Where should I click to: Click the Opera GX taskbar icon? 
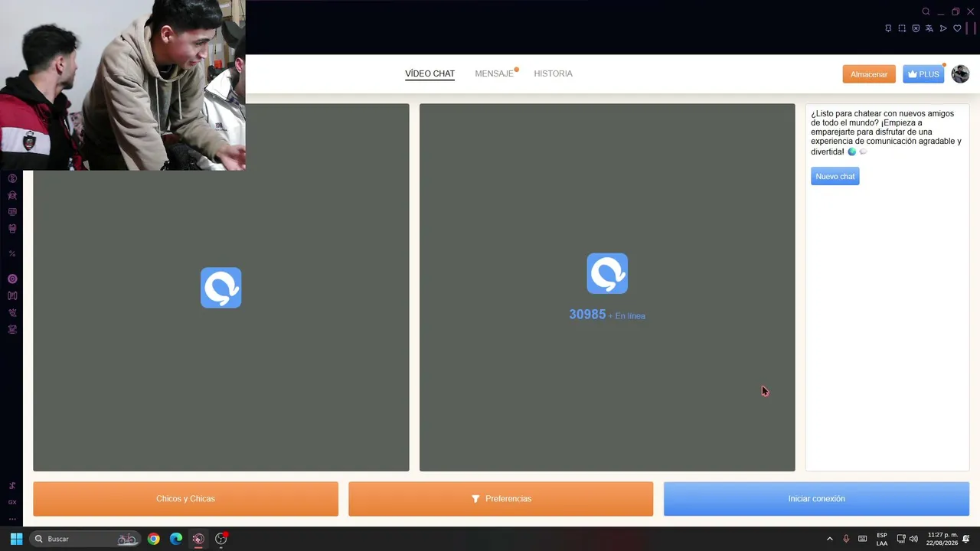point(198,539)
